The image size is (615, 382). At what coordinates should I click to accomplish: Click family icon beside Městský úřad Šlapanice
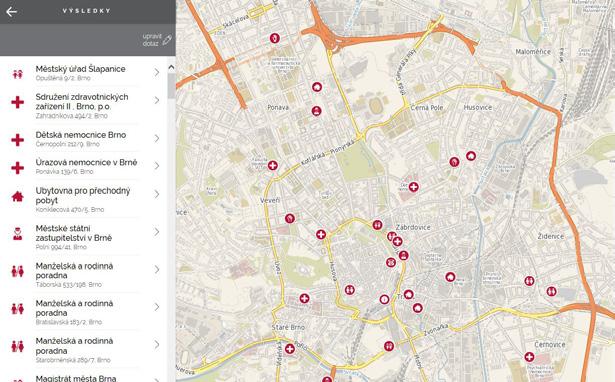coord(17,74)
